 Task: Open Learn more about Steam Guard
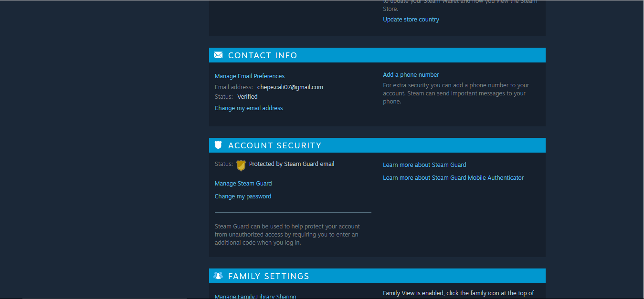pos(424,165)
